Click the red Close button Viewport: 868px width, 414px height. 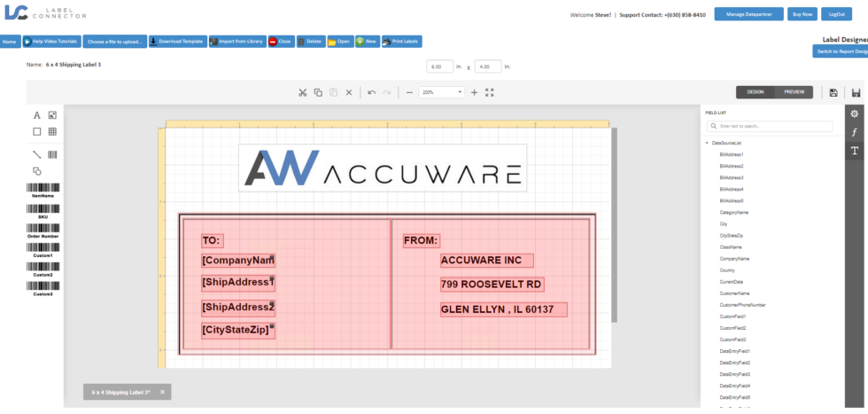[282, 42]
